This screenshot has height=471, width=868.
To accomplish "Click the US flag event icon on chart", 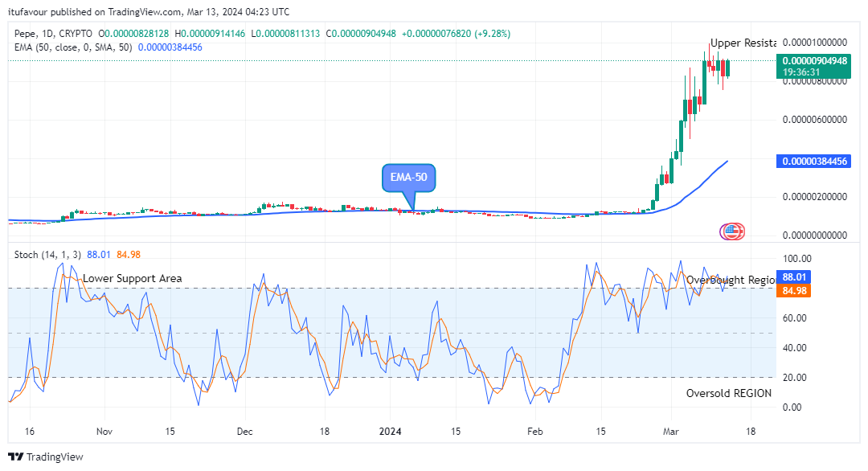I will click(733, 231).
